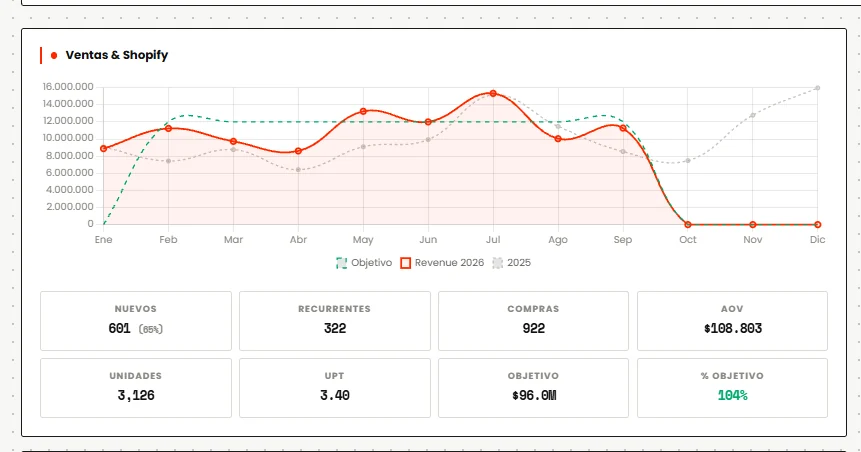
Task: Open the % OBJETIVO metric card
Action: 732,388
